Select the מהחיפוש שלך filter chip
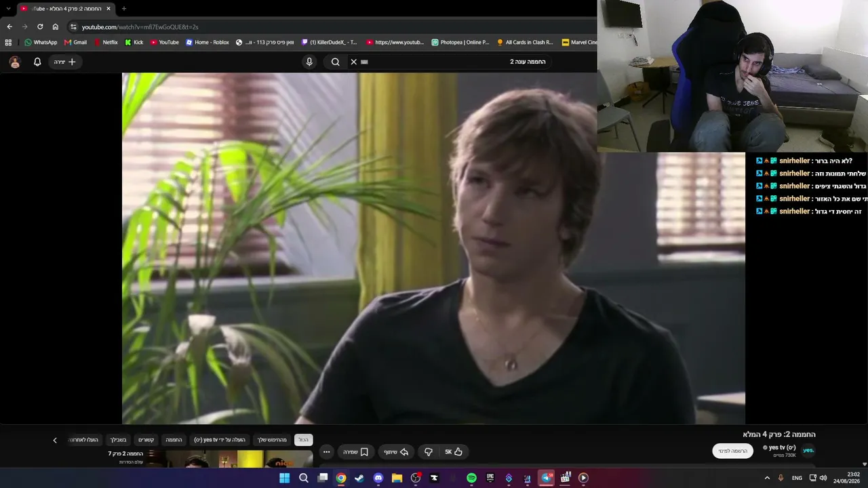The image size is (868, 488). 272,440
